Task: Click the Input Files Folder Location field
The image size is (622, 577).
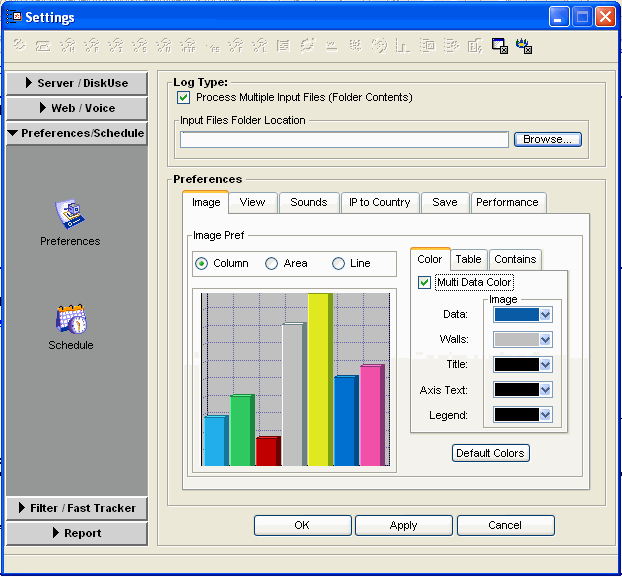Action: tap(344, 140)
